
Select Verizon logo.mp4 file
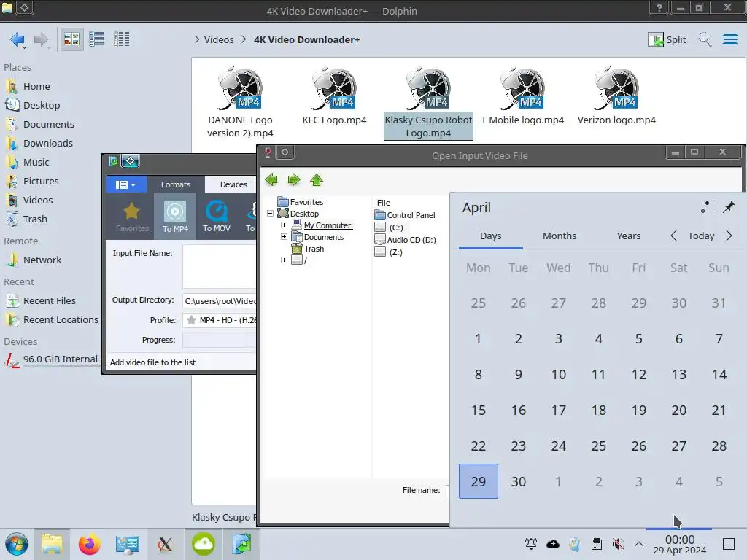click(616, 96)
